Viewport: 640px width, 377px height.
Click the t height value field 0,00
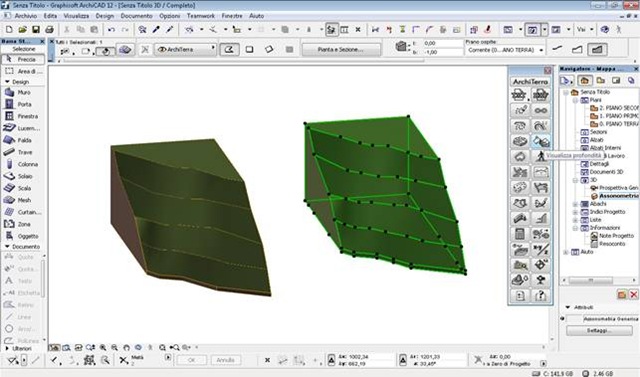(442, 43)
